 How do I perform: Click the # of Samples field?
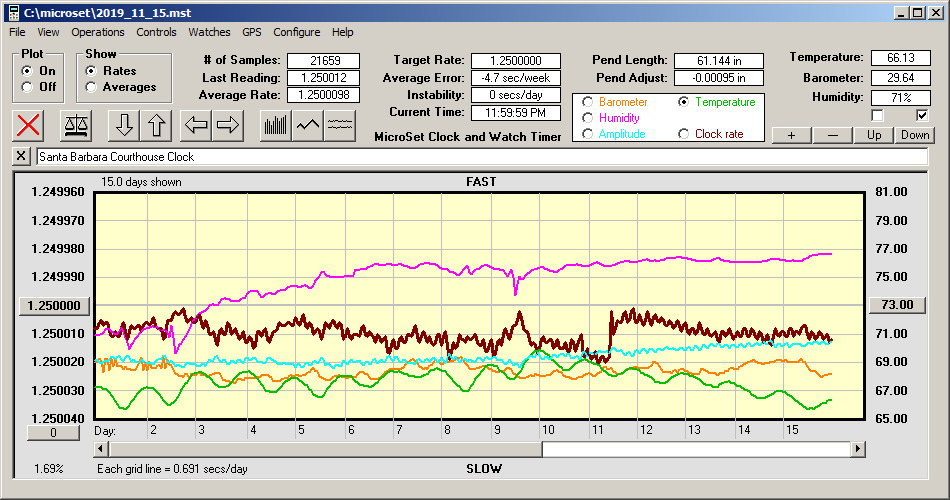[x=324, y=61]
